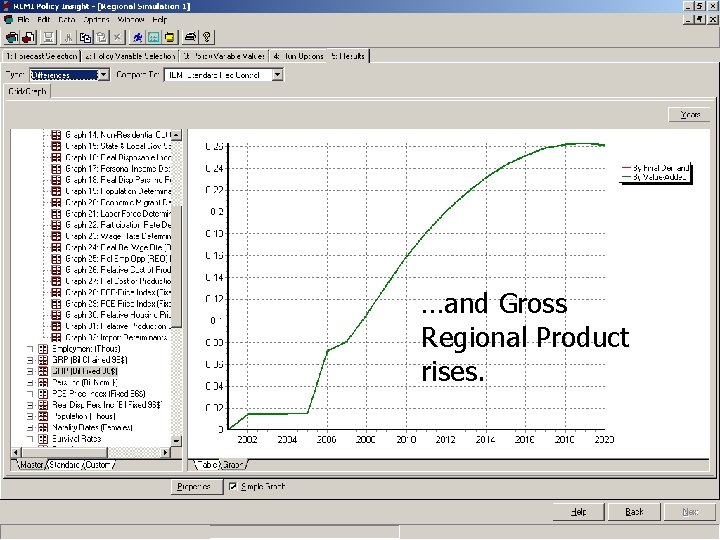Click the teal graph results toolbar icon
Image resolution: width=720 pixels, height=540 pixels.
[x=153, y=37]
